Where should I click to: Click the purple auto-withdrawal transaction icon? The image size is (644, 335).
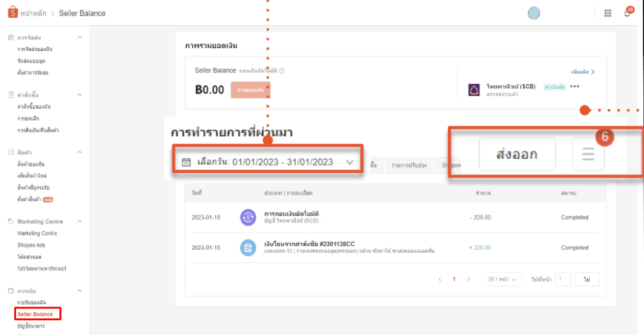pyautogui.click(x=248, y=217)
